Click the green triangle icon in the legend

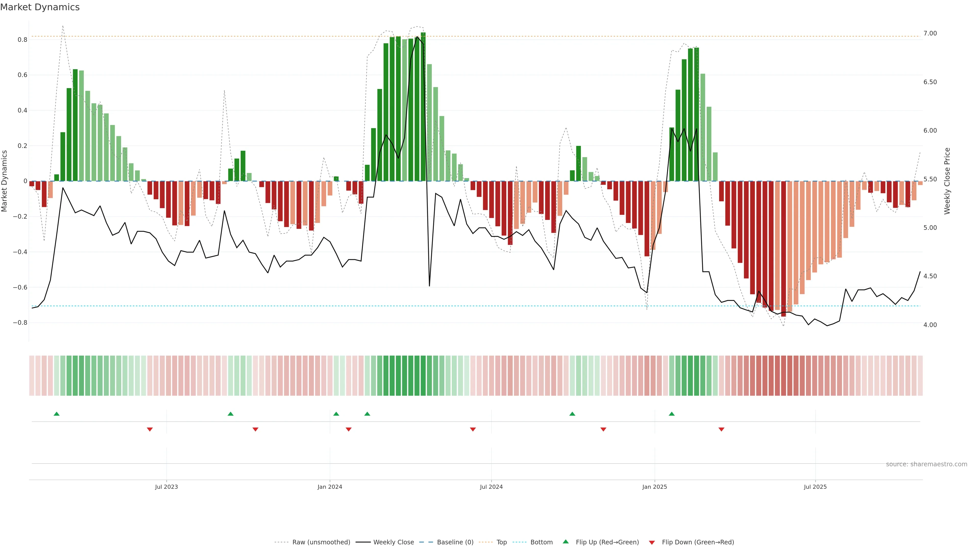(x=566, y=542)
